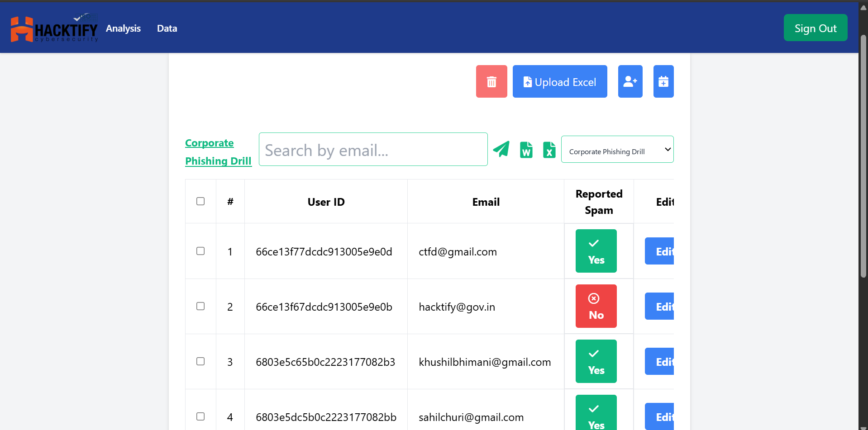The image size is (868, 430).
Task: Select user ID 6803e5c65b0c2223177082b3
Action: [x=325, y=362]
